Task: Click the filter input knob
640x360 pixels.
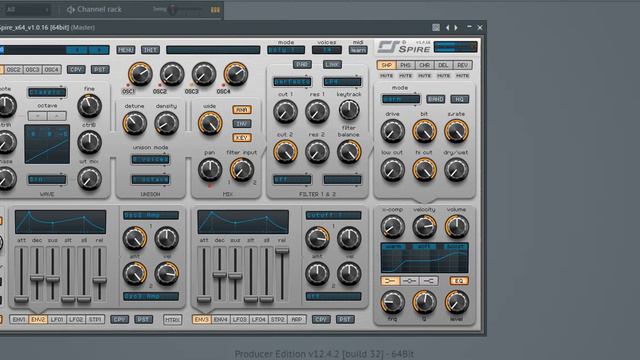Action: pyautogui.click(x=242, y=169)
